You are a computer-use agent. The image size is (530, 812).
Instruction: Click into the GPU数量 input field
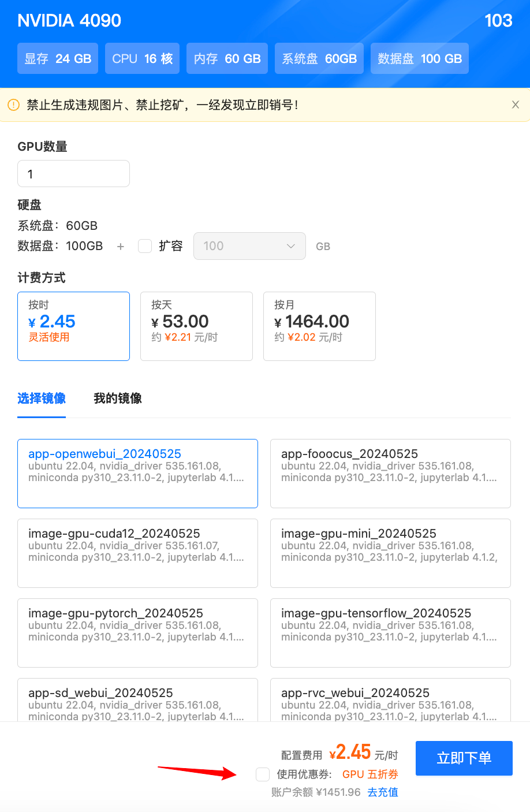[73, 174]
